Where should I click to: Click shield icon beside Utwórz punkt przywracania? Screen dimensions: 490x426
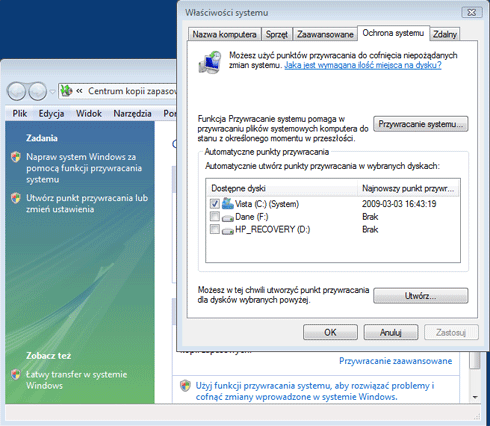[16, 198]
